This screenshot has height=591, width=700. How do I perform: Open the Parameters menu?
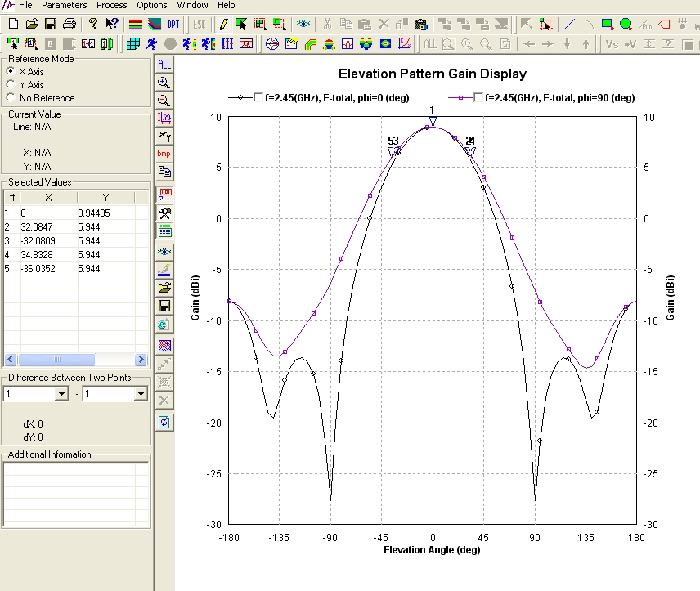pos(65,5)
